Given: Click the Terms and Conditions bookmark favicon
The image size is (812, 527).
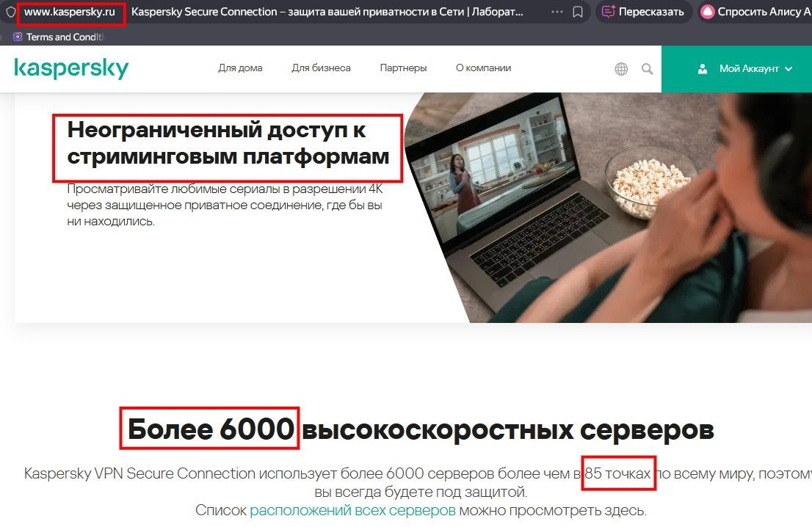Looking at the screenshot, I should click(x=18, y=37).
